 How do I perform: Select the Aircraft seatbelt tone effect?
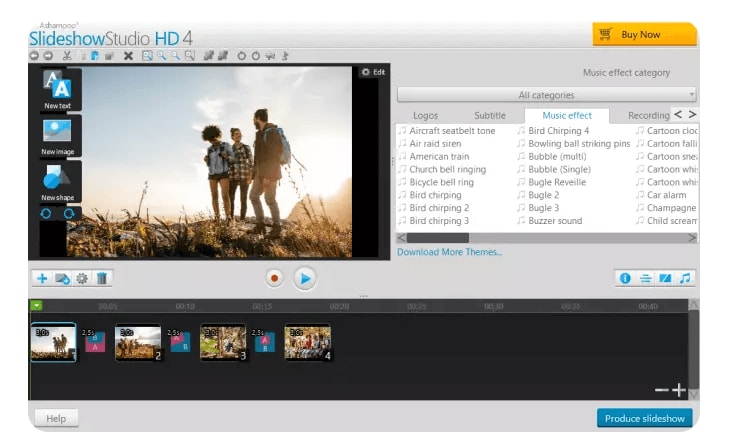pyautogui.click(x=452, y=131)
